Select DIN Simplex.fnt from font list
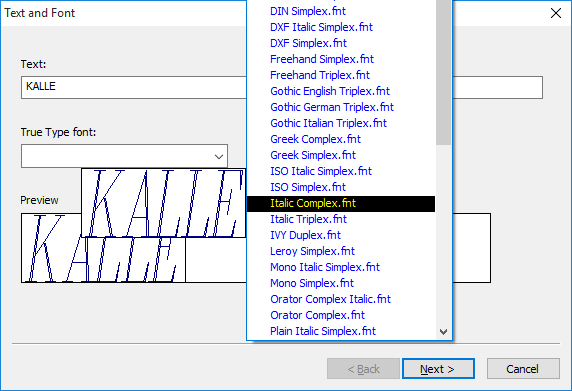 (341, 11)
